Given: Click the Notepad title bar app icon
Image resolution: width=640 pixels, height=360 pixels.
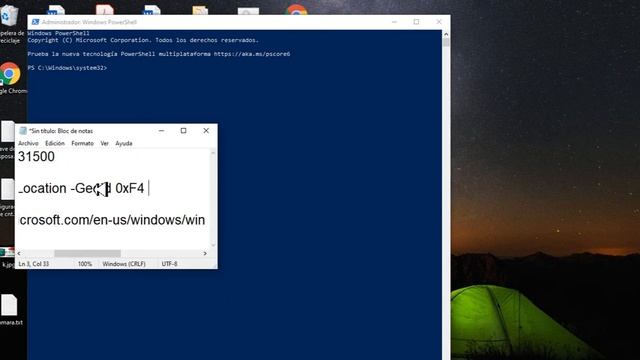Looking at the screenshot, I should click(x=23, y=131).
